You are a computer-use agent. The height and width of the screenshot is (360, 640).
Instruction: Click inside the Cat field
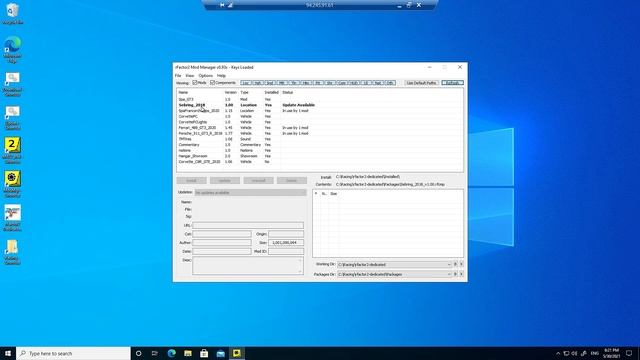click(x=222, y=234)
